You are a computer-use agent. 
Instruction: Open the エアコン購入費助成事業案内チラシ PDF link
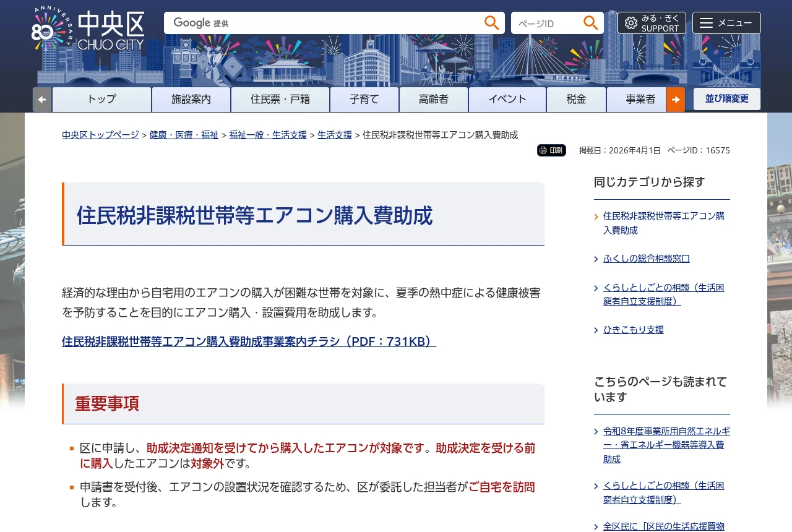point(249,341)
